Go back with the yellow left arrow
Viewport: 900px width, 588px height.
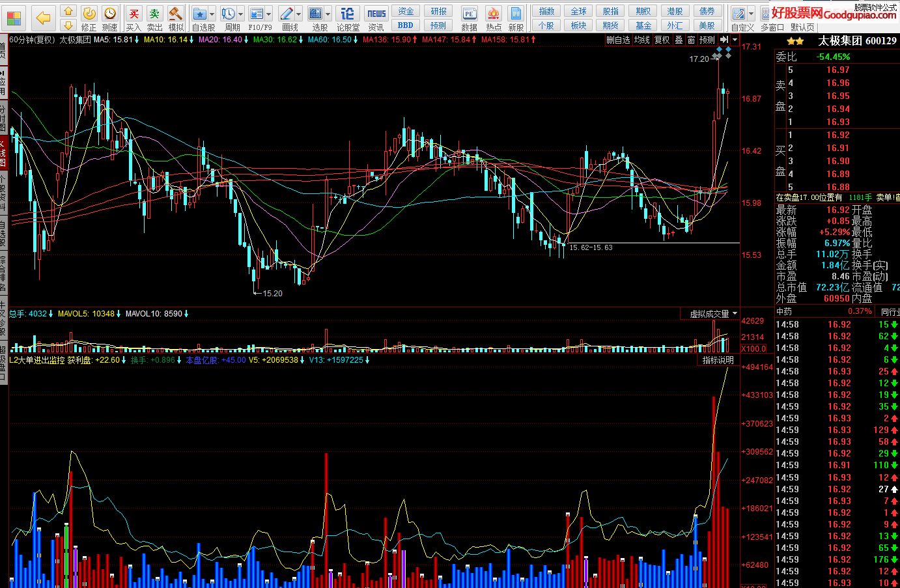point(44,17)
